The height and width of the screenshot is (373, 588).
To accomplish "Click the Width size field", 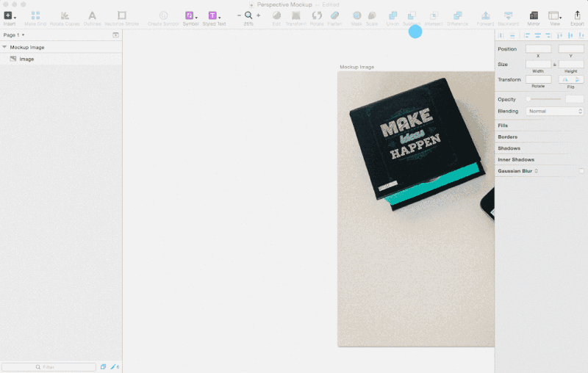I will [x=539, y=64].
